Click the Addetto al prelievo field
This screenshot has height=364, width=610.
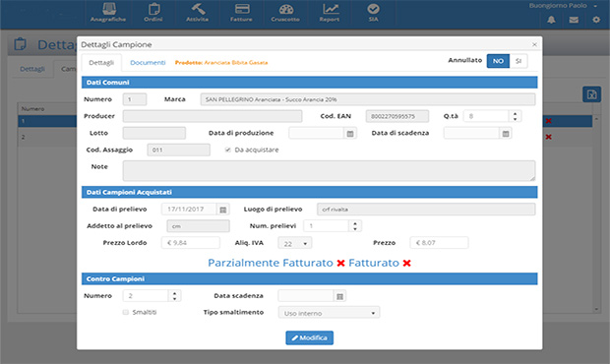(198, 226)
